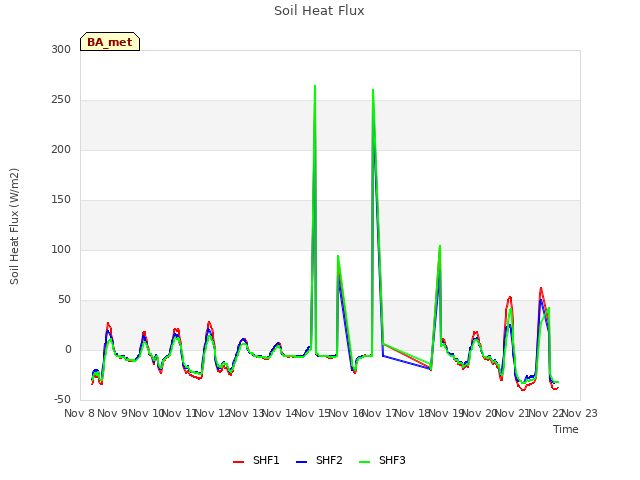Image resolution: width=640 pixels, height=480 pixels.
Task: Toggle SHF2 series in the legend
Action: coord(319,460)
